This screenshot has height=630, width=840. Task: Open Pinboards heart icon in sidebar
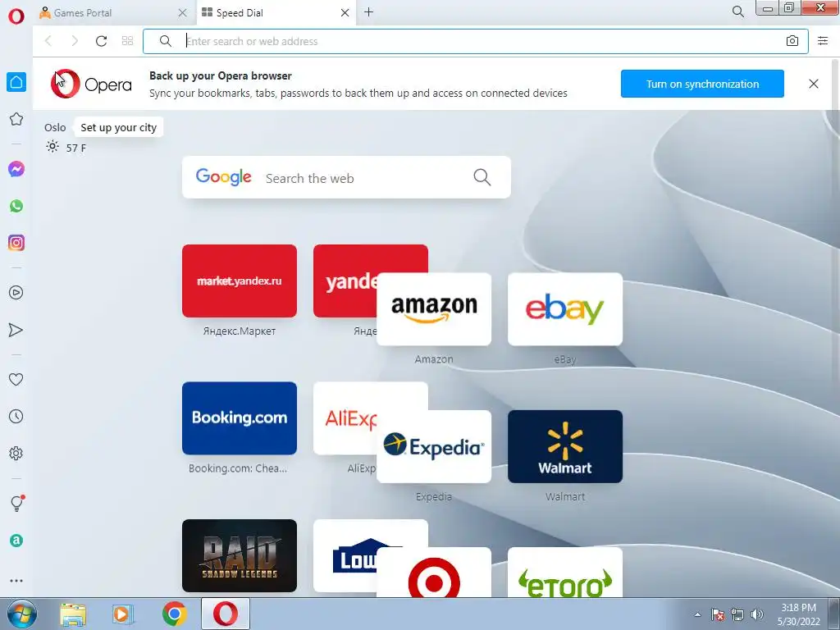pos(16,379)
